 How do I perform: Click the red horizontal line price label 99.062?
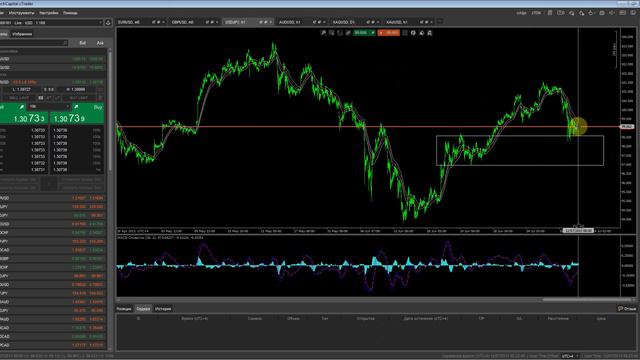[x=627, y=127]
